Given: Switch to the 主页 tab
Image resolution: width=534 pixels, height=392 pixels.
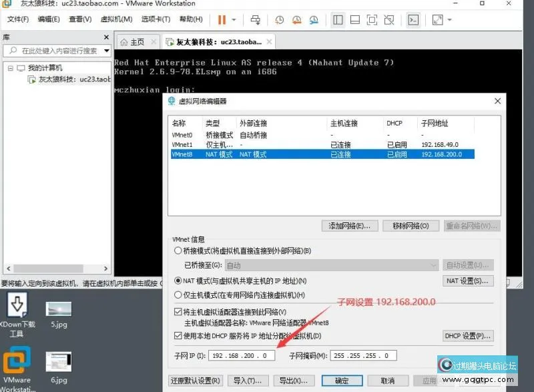Looking at the screenshot, I should tap(138, 41).
